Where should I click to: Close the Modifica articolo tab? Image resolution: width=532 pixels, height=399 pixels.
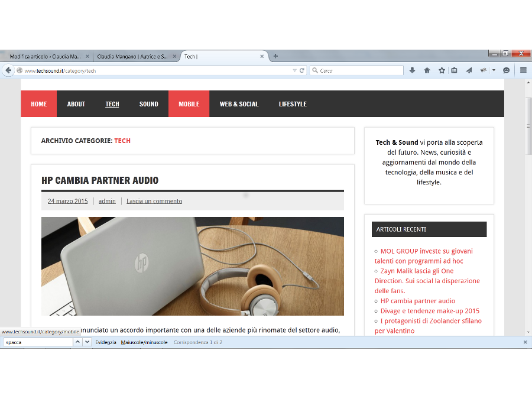pyautogui.click(x=87, y=56)
